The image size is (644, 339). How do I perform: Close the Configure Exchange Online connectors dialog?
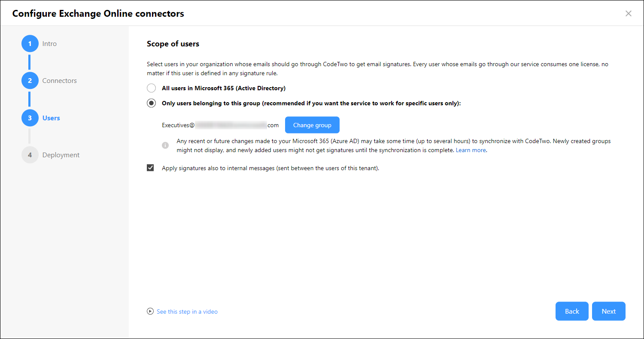click(x=629, y=13)
